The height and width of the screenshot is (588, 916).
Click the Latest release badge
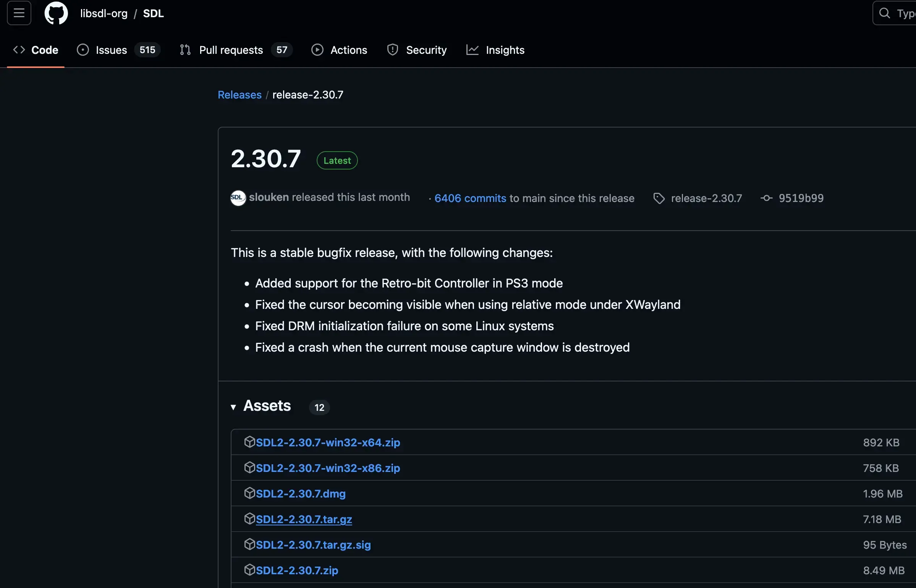pos(337,160)
